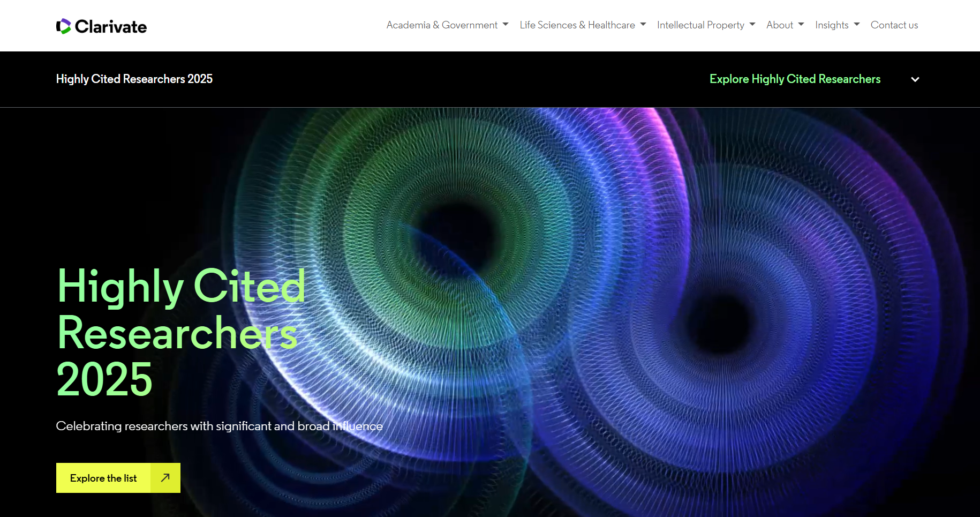980x517 pixels.
Task: Open the Life Sciences & Healthcare menu
Action: point(577,25)
